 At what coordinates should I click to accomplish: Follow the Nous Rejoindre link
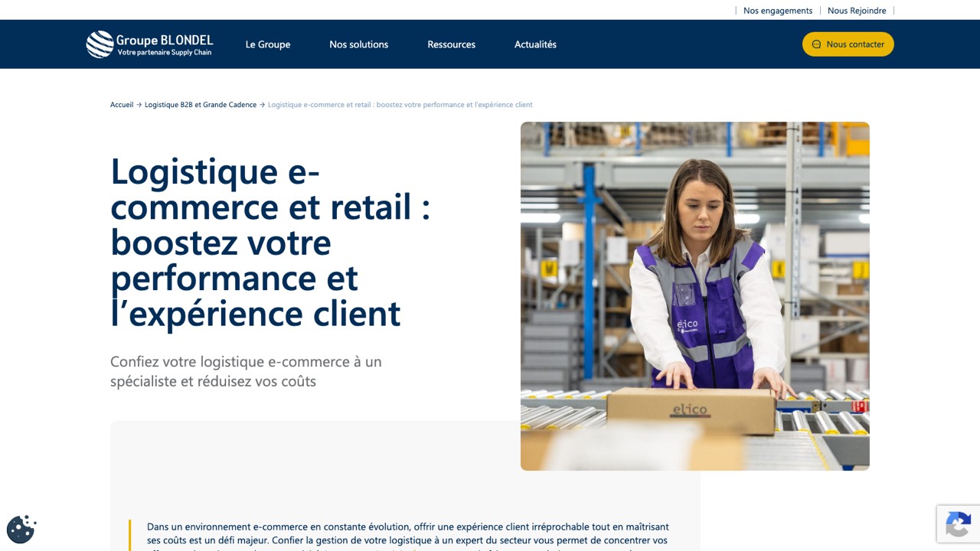coord(857,11)
